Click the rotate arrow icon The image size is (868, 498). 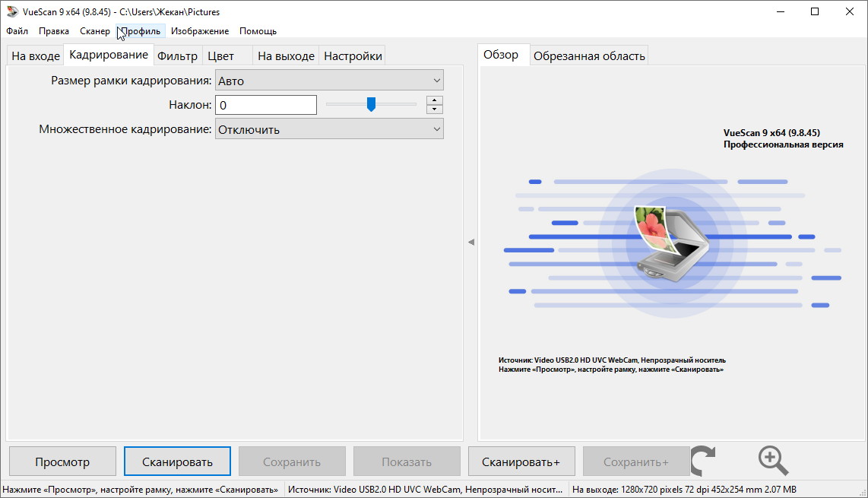tap(703, 461)
